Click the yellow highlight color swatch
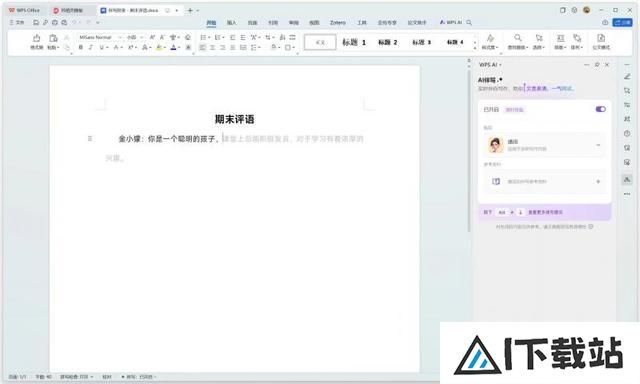 [x=159, y=47]
